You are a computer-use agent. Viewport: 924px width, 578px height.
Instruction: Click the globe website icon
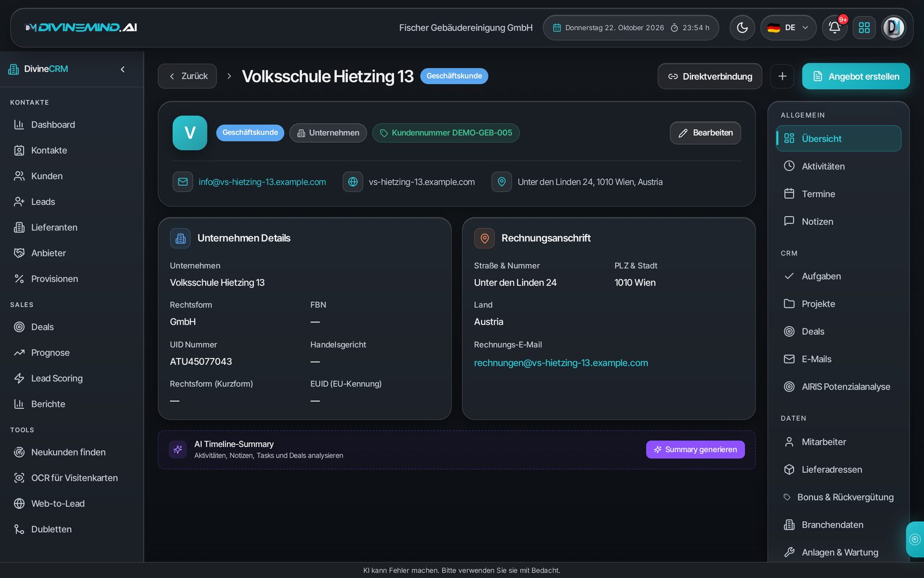353,182
